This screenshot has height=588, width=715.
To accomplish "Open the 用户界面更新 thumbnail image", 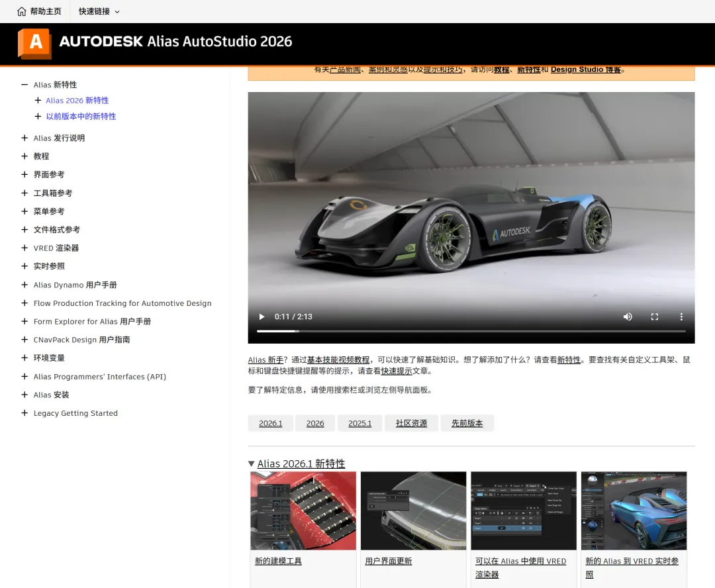I will tap(413, 511).
